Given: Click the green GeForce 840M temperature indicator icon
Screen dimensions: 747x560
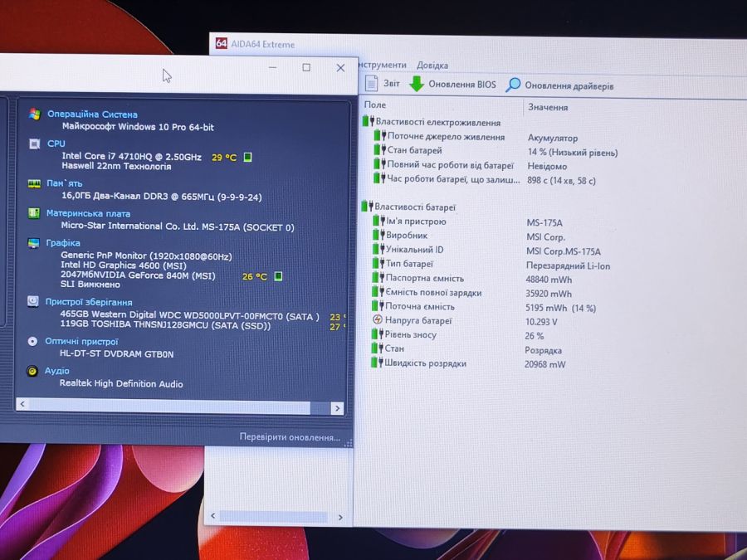Looking at the screenshot, I should click(x=279, y=275).
